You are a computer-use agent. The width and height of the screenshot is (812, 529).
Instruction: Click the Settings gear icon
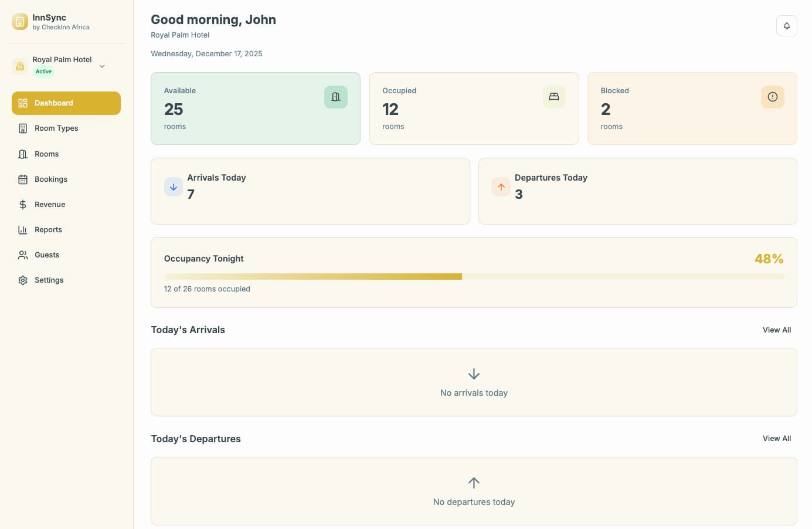coord(22,280)
